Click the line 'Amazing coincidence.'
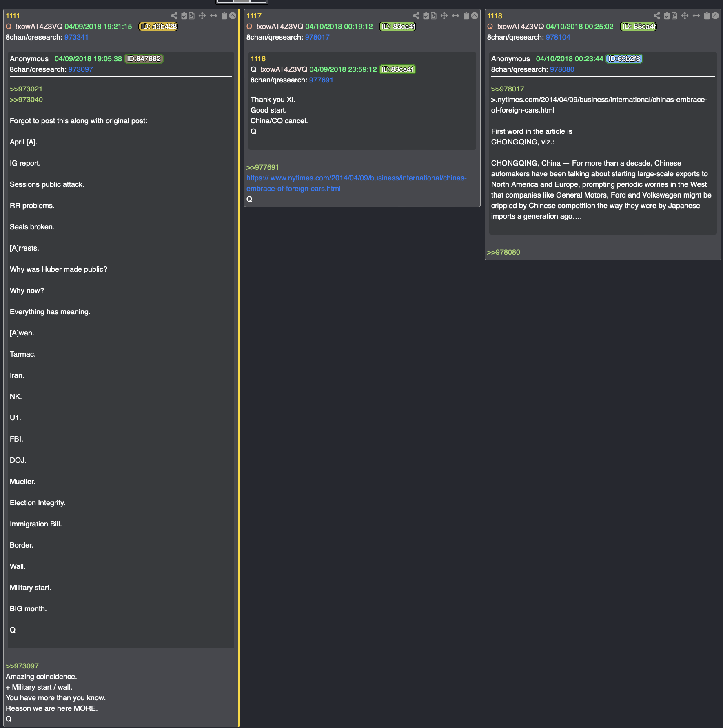723x728 pixels. [x=41, y=677]
